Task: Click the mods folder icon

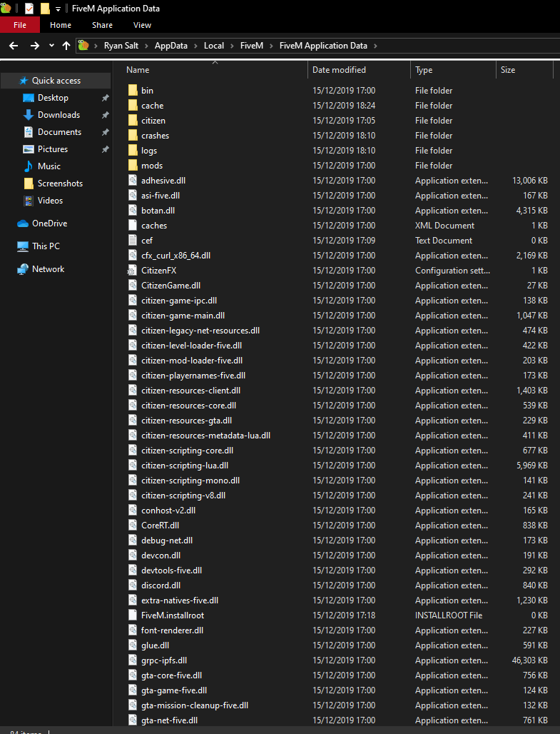Action: [x=133, y=165]
